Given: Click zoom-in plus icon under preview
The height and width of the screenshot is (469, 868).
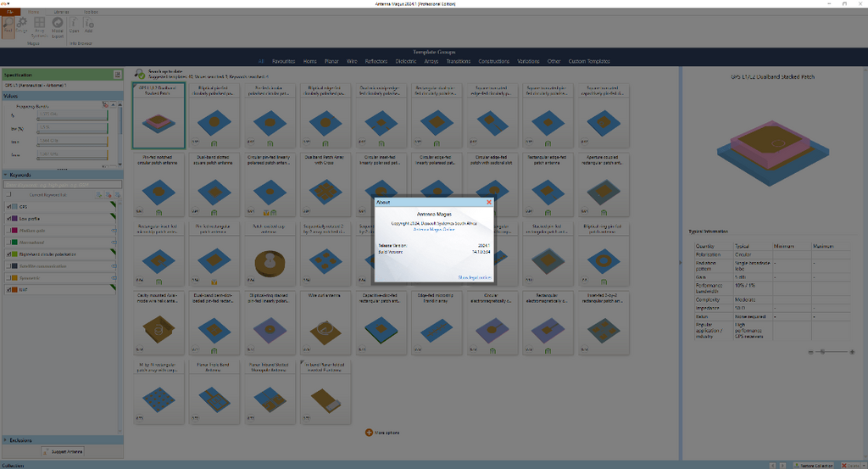Looking at the screenshot, I should (852, 352).
